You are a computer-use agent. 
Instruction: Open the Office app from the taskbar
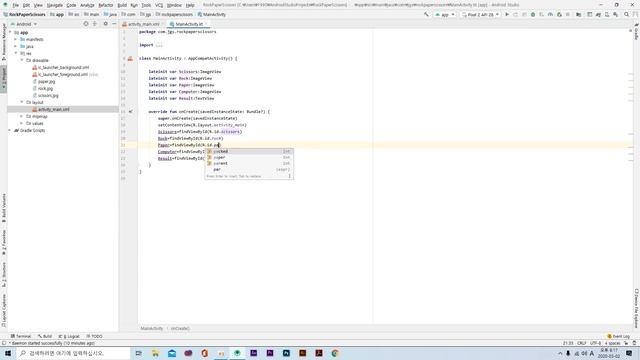pyautogui.click(x=204, y=353)
